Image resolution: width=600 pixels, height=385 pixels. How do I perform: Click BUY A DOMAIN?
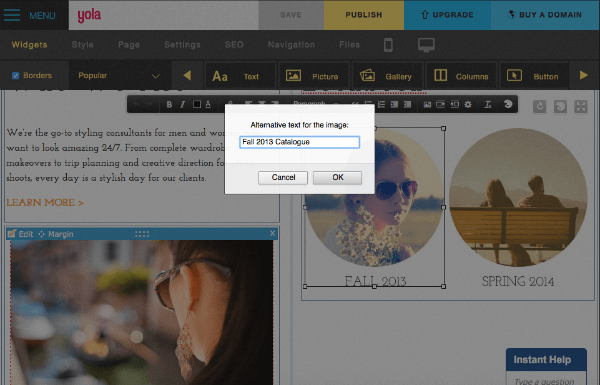[545, 15]
